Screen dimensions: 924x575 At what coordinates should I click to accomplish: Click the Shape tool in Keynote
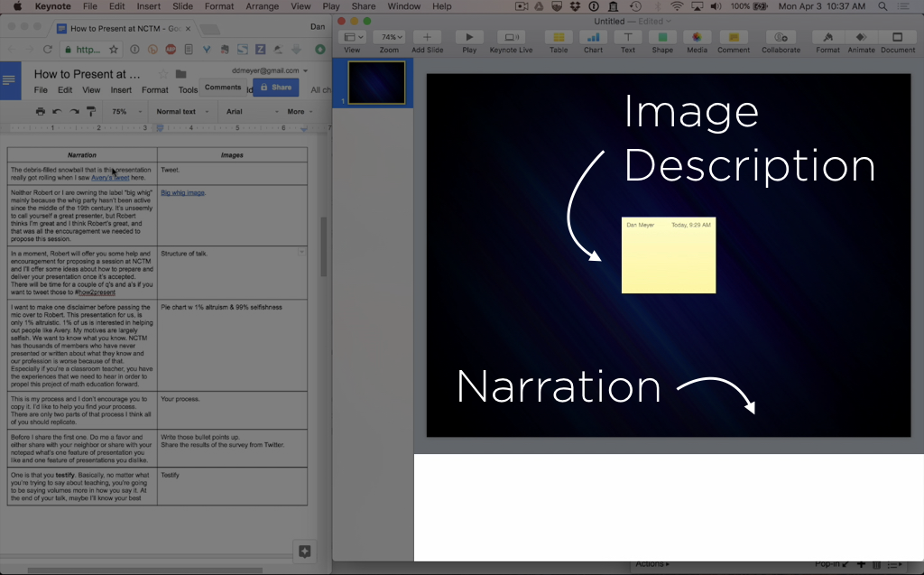[662, 38]
